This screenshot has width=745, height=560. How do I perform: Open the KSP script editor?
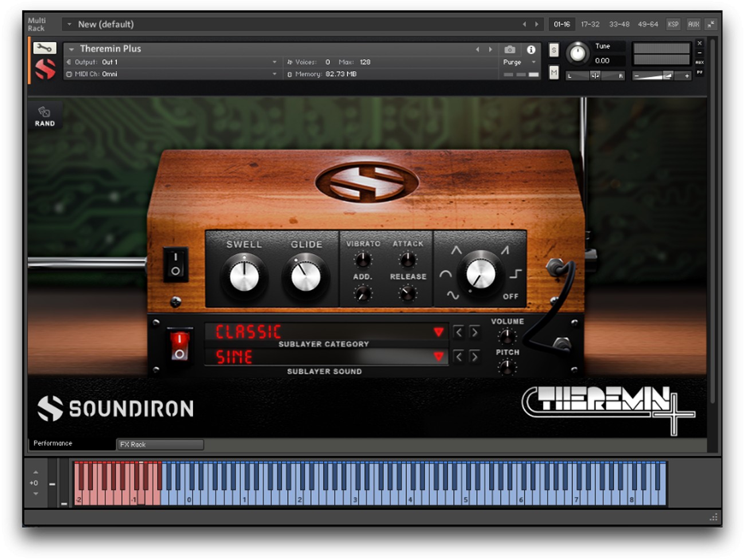673,24
